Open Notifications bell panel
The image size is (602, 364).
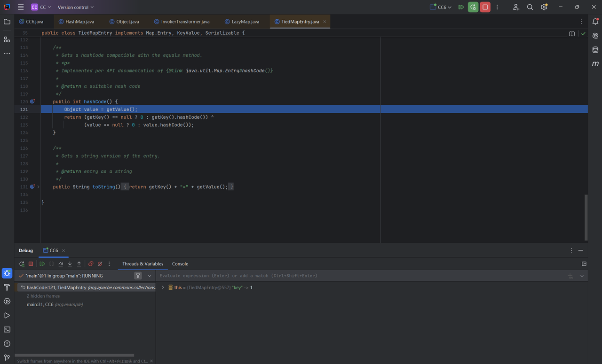(x=595, y=22)
